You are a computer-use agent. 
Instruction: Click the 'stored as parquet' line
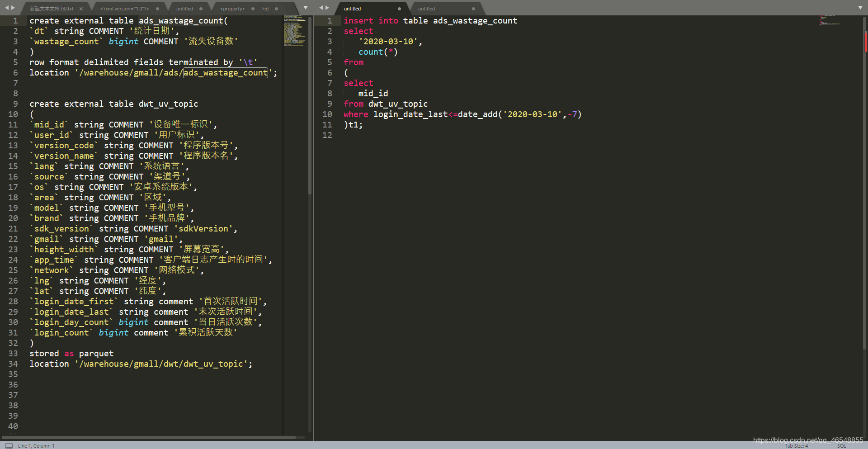[71, 354]
